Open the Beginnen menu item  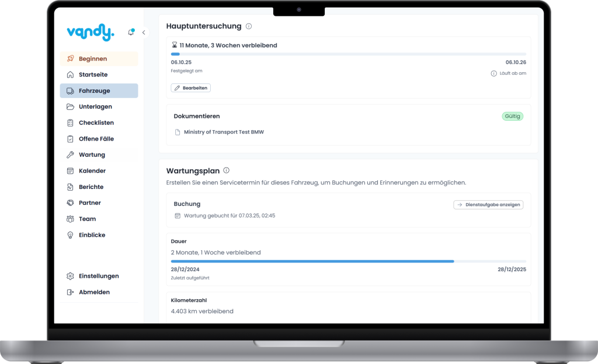click(x=93, y=59)
